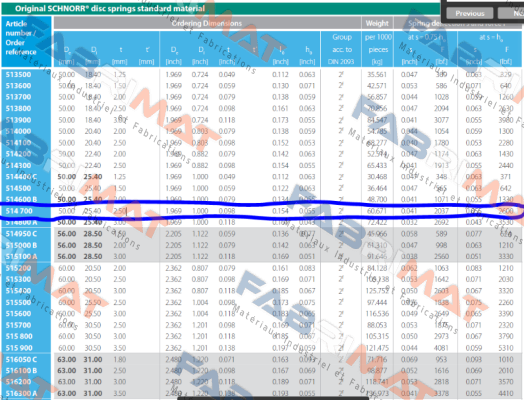524x400 pixels.
Task: Select the force value 5310
Action: 506,348
